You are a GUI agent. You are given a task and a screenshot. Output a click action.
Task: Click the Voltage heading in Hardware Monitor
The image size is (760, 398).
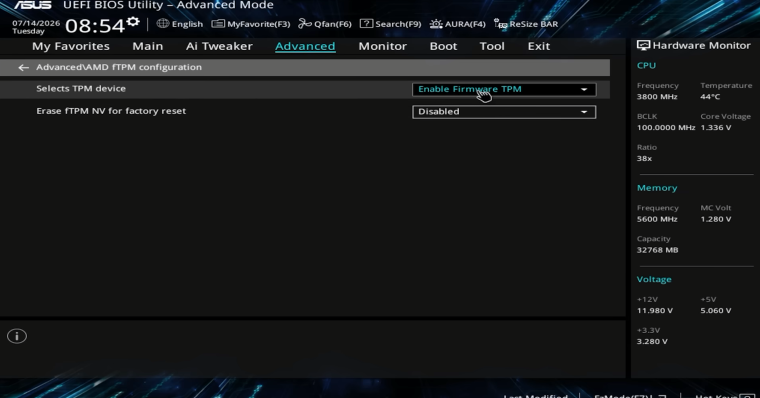[x=654, y=279]
